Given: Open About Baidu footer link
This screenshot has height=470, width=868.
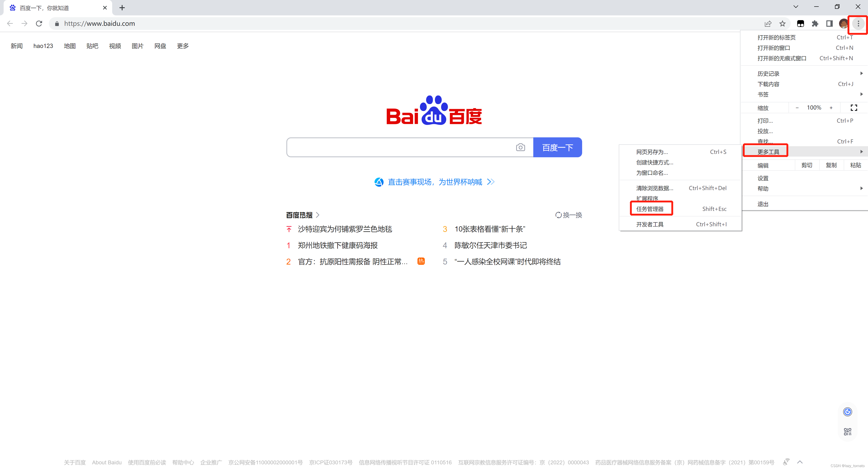Looking at the screenshot, I should point(107,462).
